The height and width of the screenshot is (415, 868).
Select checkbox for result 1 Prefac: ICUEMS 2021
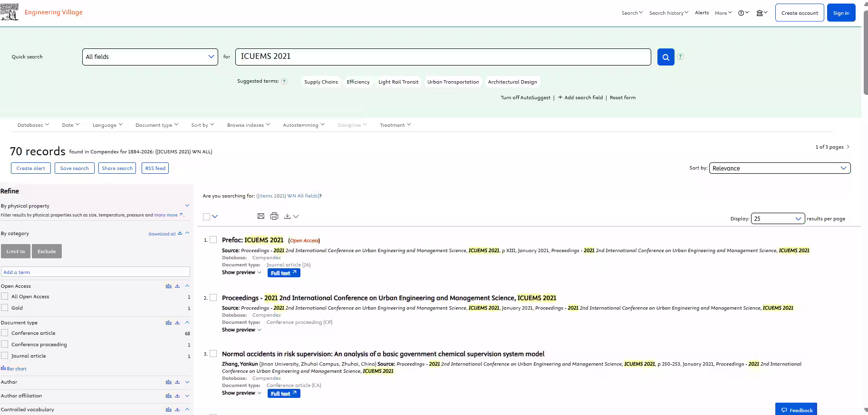[213, 240]
